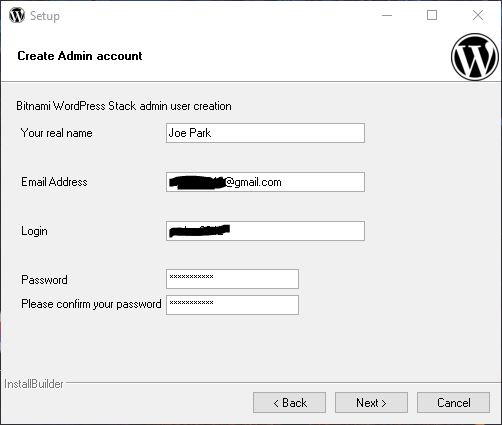
Task: Click the Setup title text
Action: pyautogui.click(x=45, y=16)
